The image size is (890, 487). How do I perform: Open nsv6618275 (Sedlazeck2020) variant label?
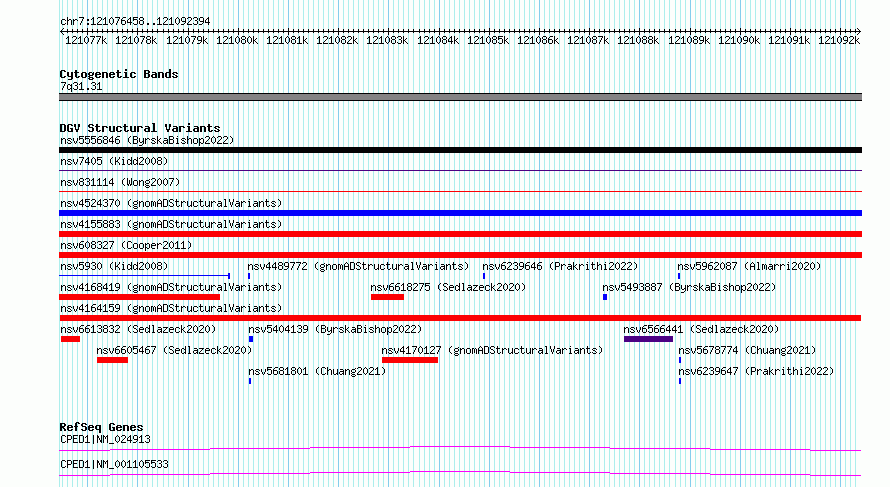(x=448, y=287)
